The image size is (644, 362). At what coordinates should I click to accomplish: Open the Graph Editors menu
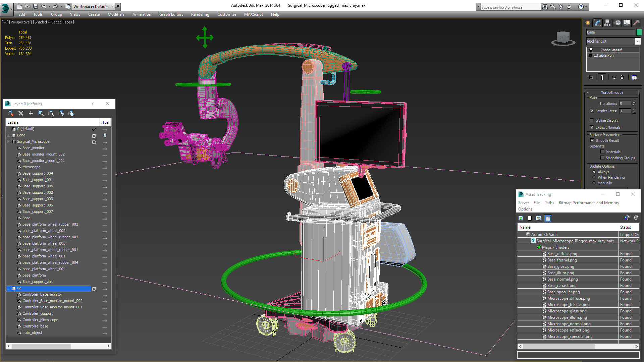point(171,14)
